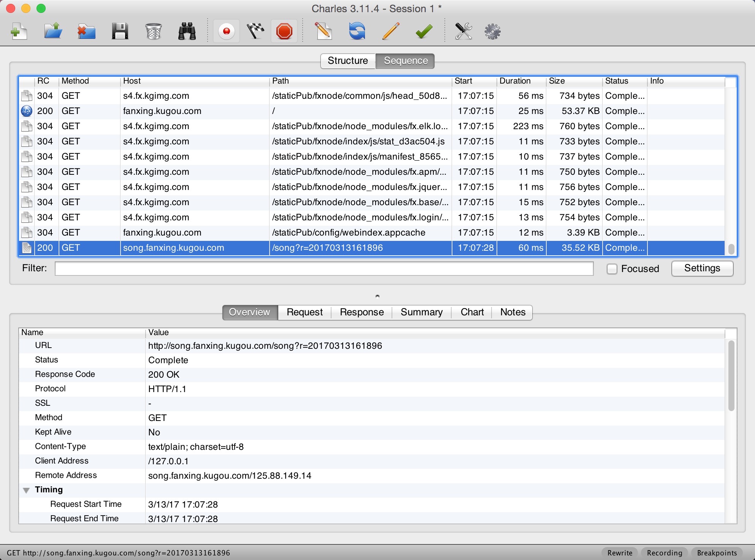The image size is (755, 560).
Task: Click the New Session icon
Action: pyautogui.click(x=19, y=32)
